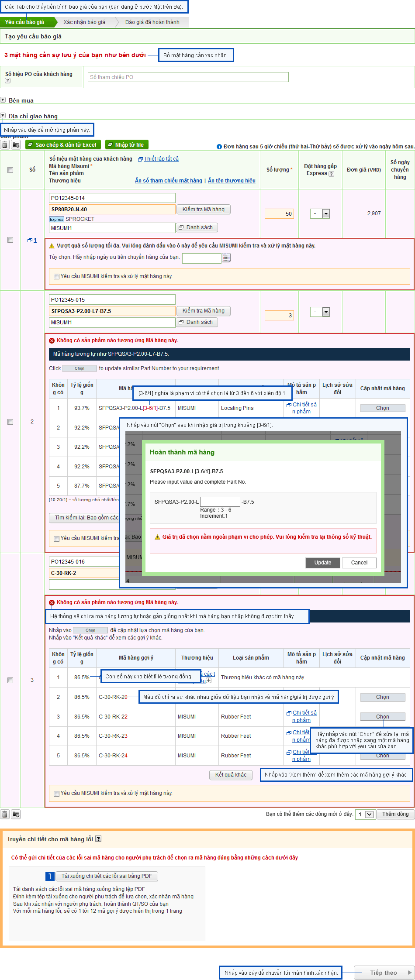Image resolution: width=415 pixels, height=980 pixels.
Task: Click help icon beside Truyền chi tiết heading
Action: click(98, 839)
